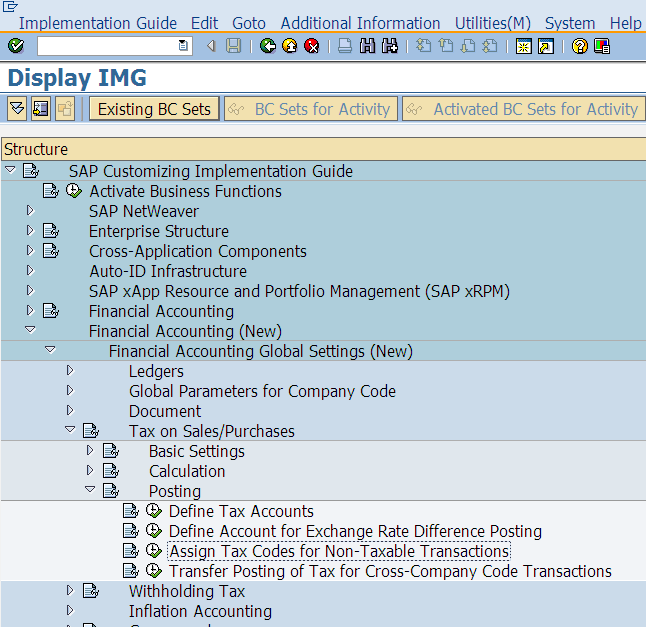646x627 pixels.
Task: Expand the Withholding Tax node
Action: coord(70,590)
